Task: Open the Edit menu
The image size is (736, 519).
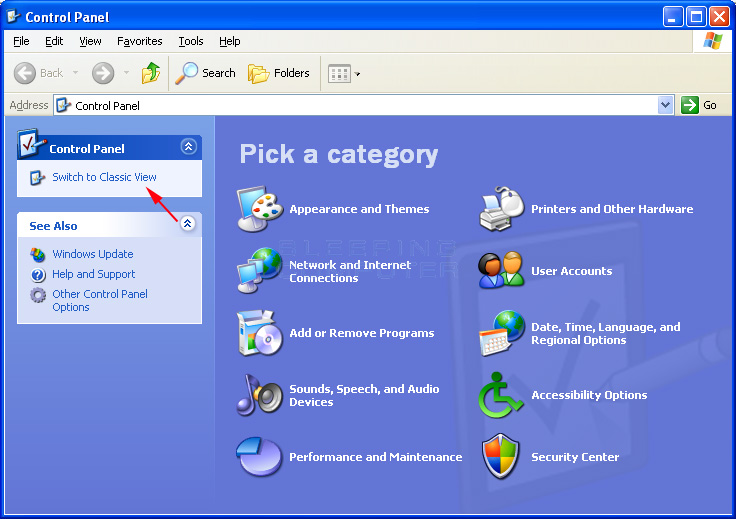Action: (54, 41)
